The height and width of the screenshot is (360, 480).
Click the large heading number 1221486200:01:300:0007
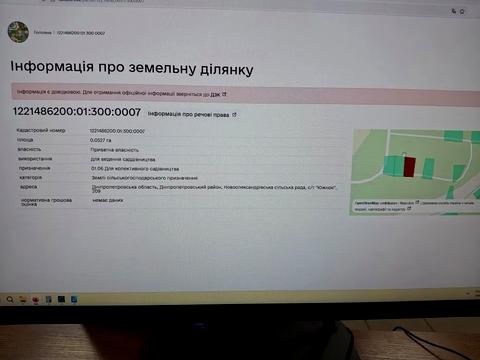77,112
